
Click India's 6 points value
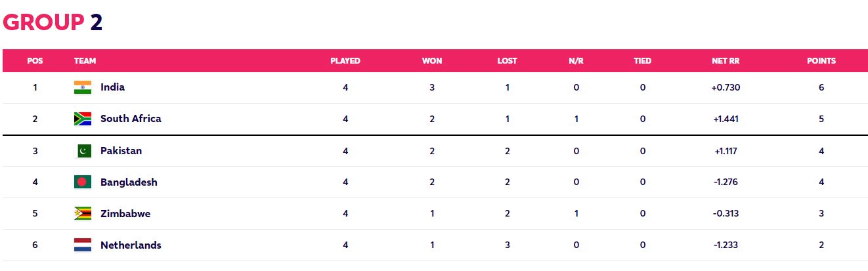[821, 87]
